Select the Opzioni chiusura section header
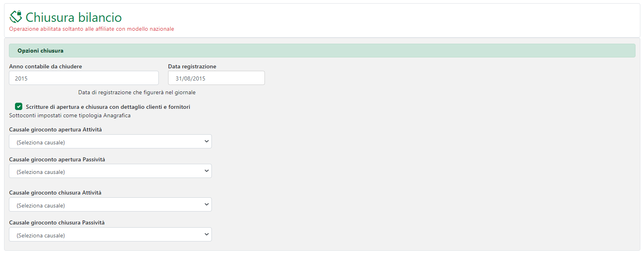This screenshot has width=644, height=254. [41, 51]
